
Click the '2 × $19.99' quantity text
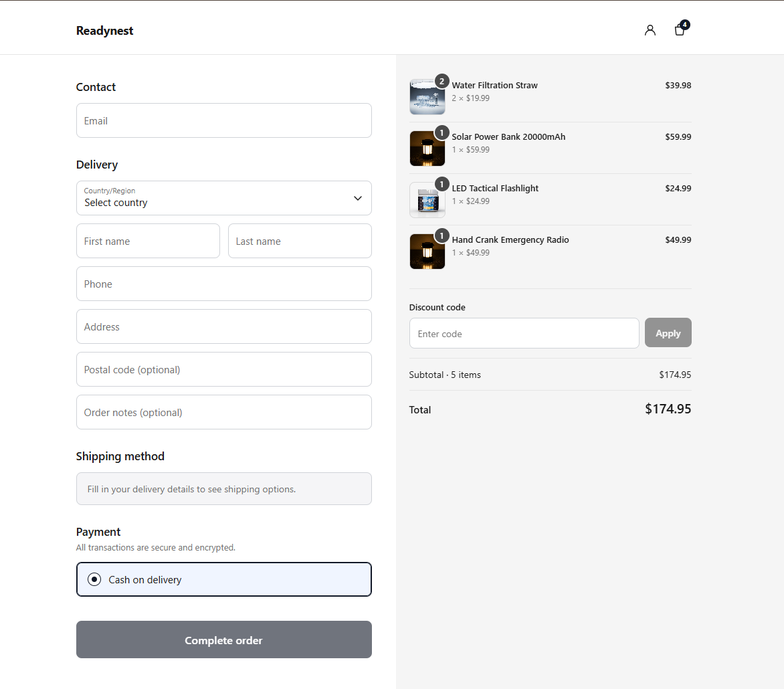[x=470, y=98]
